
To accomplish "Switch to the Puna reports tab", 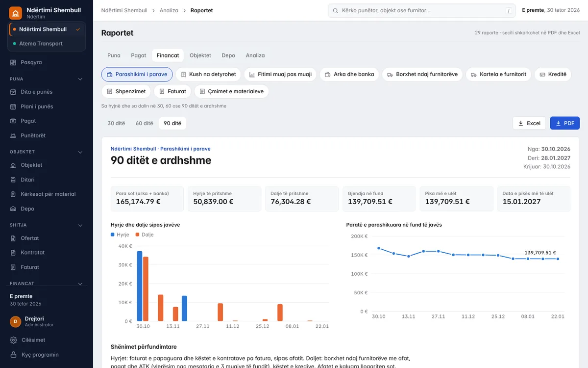I will click(114, 55).
